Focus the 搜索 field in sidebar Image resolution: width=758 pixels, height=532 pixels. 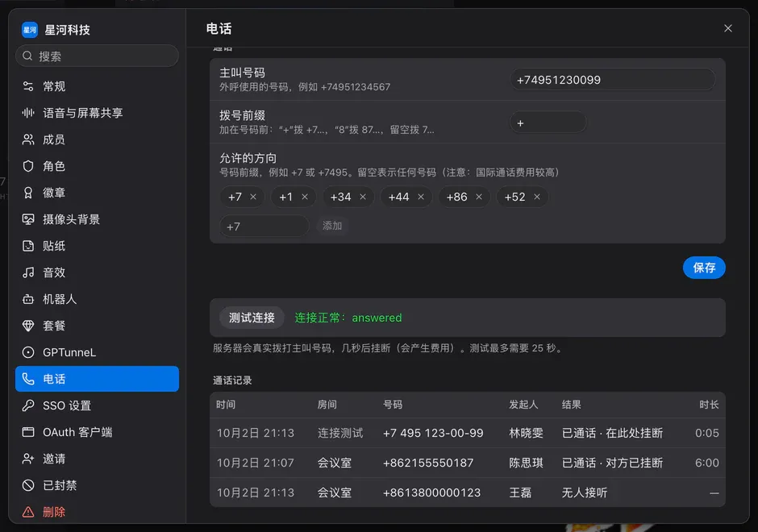tap(97, 56)
